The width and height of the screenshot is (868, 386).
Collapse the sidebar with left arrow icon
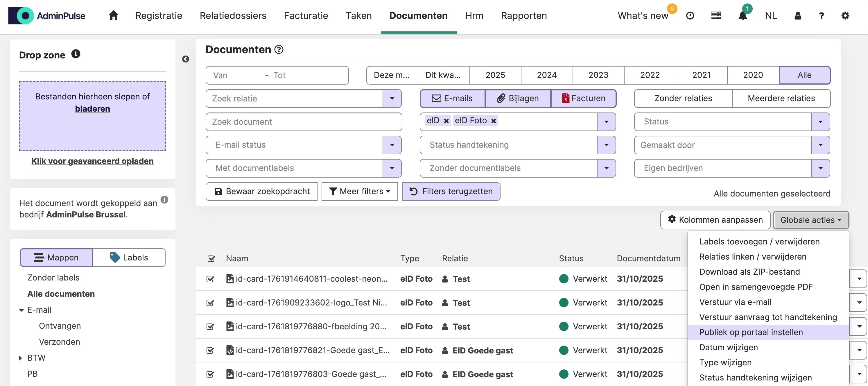[185, 59]
